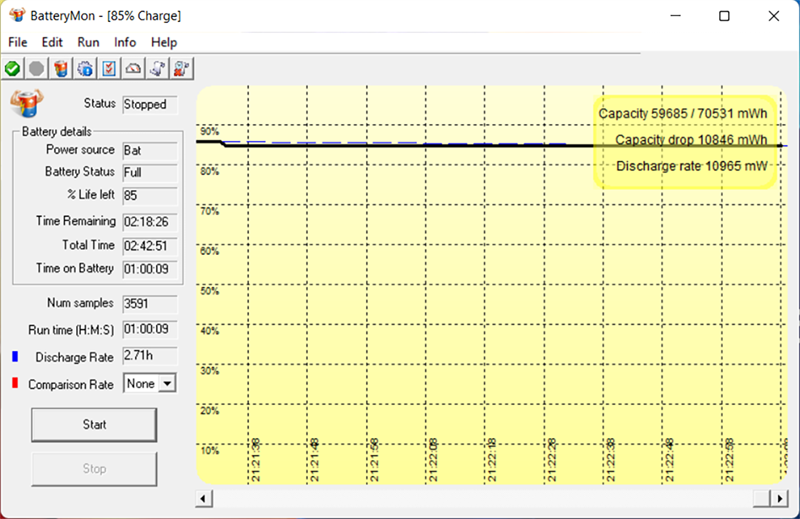Open the Edit menu

tap(52, 42)
